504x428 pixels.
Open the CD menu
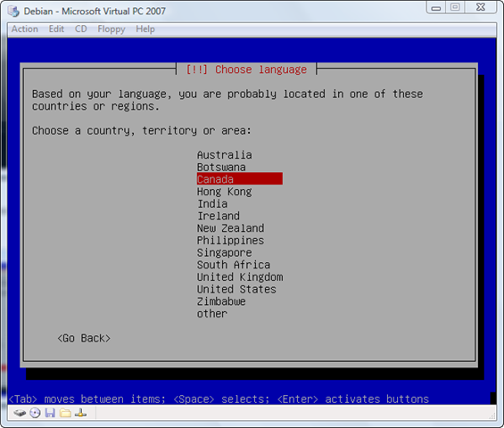pyautogui.click(x=80, y=29)
